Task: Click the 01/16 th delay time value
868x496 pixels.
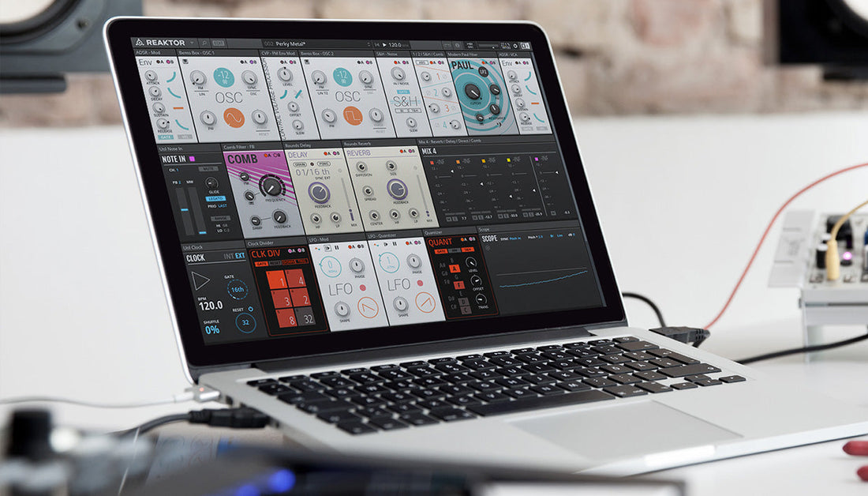Action: 312,172
